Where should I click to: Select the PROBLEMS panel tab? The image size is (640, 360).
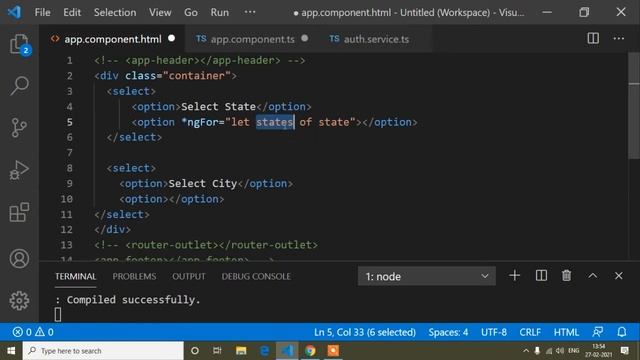pyautogui.click(x=134, y=276)
